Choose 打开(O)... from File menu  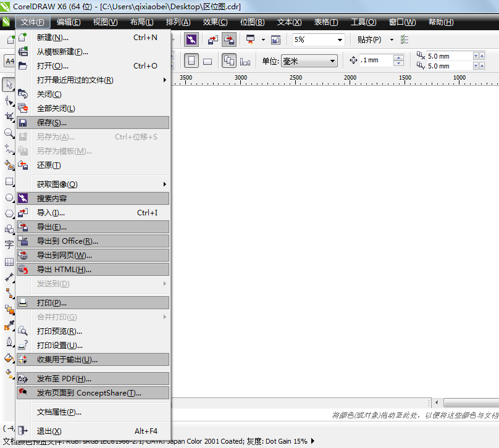(93, 66)
